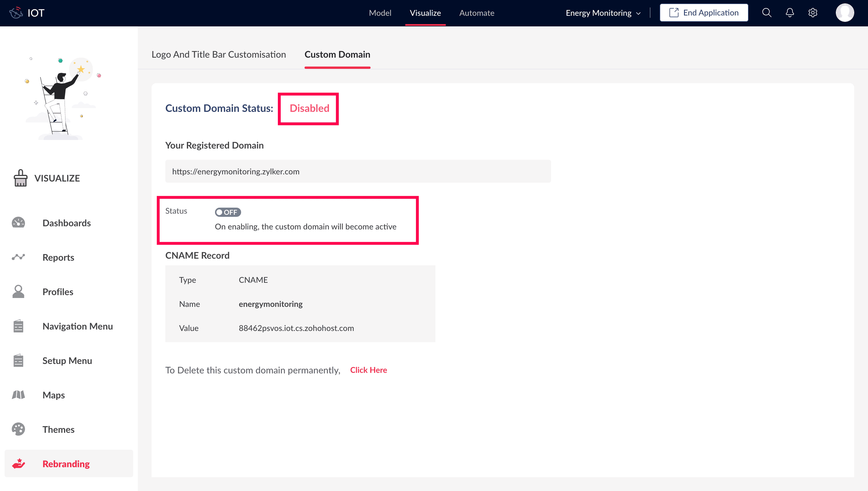Toggle the custom domain Status switch on
Image resolution: width=868 pixels, height=491 pixels.
click(x=228, y=212)
